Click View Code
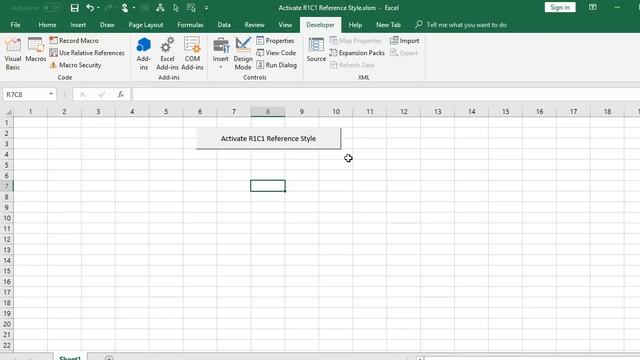The height and width of the screenshot is (360, 640). [276, 53]
